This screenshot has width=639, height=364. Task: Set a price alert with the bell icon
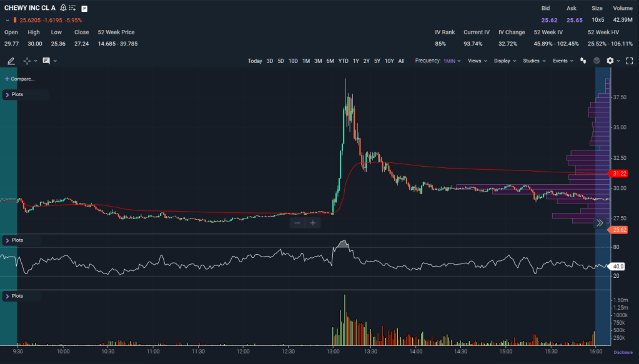click(63, 9)
